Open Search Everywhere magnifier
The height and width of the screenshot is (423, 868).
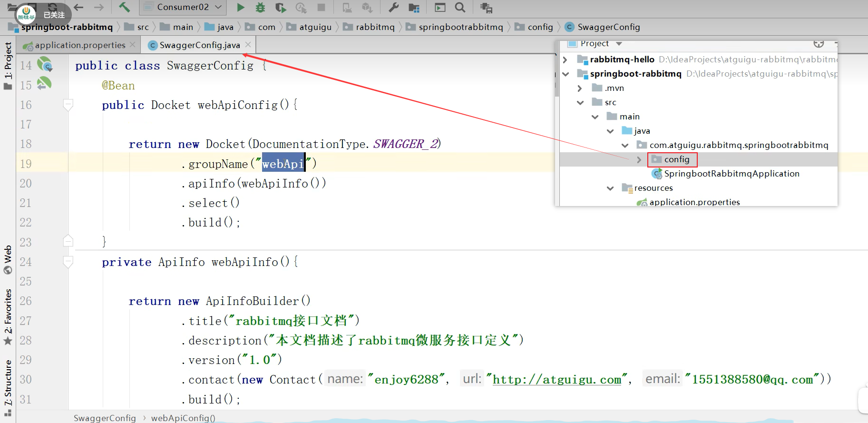pyautogui.click(x=460, y=7)
